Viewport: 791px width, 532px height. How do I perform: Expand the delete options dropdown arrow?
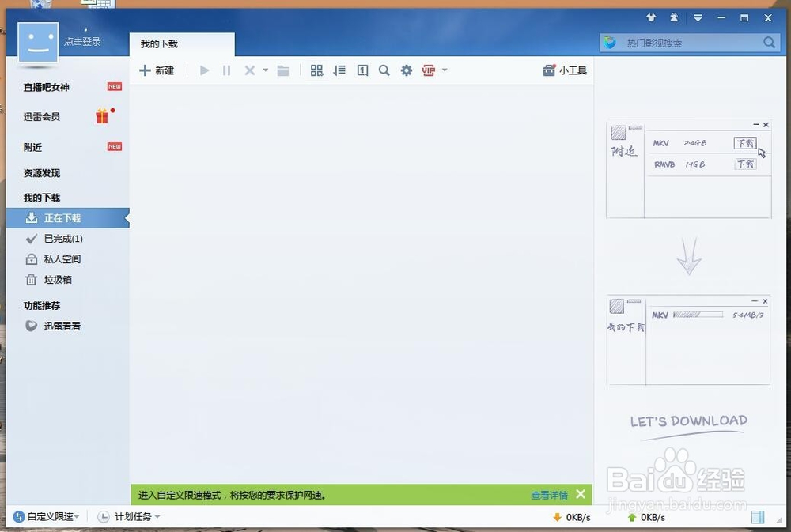click(x=265, y=70)
